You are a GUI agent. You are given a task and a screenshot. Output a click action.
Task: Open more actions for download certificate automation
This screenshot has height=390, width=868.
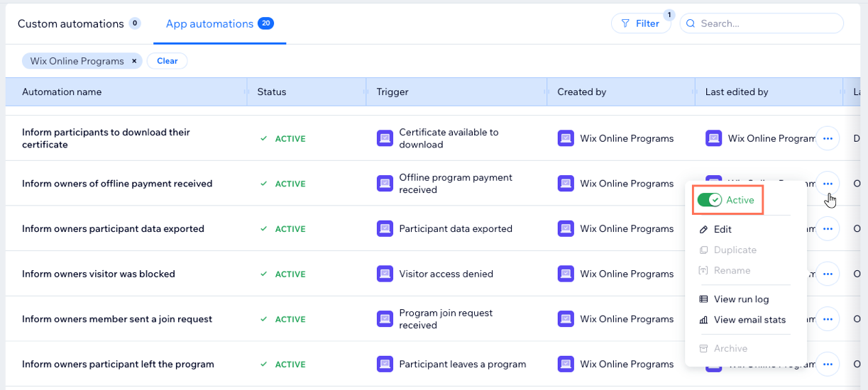tap(828, 138)
